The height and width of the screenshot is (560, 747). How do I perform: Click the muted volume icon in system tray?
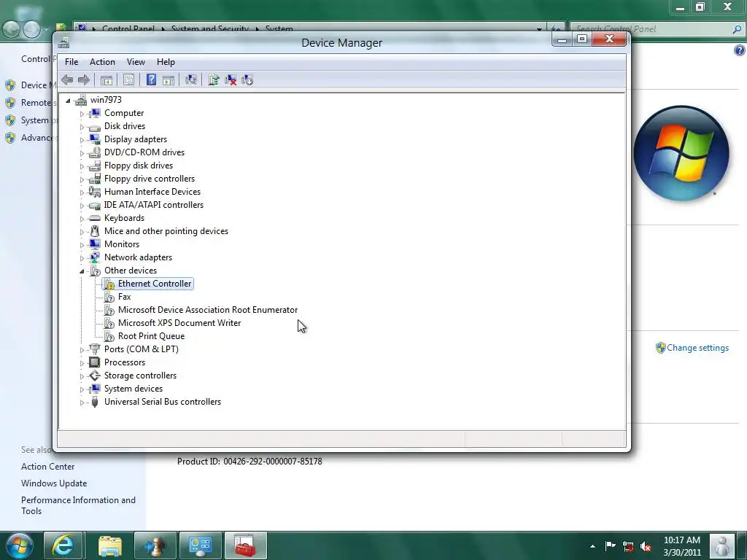coord(646,547)
